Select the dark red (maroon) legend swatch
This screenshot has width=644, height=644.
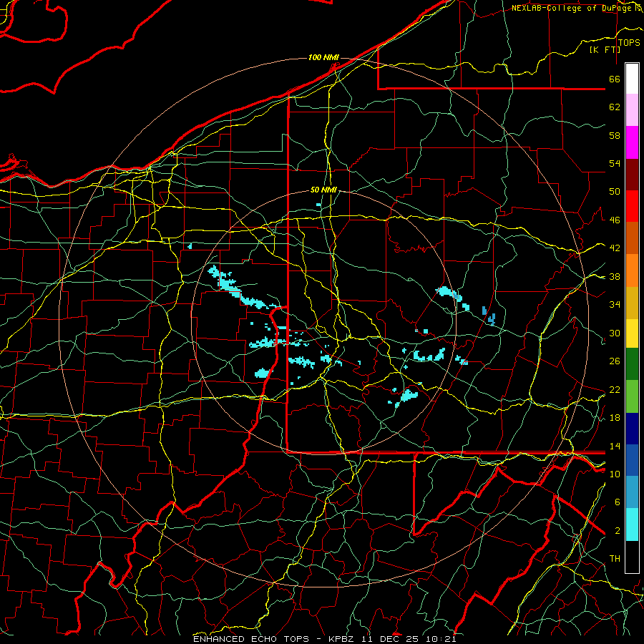pos(632,174)
